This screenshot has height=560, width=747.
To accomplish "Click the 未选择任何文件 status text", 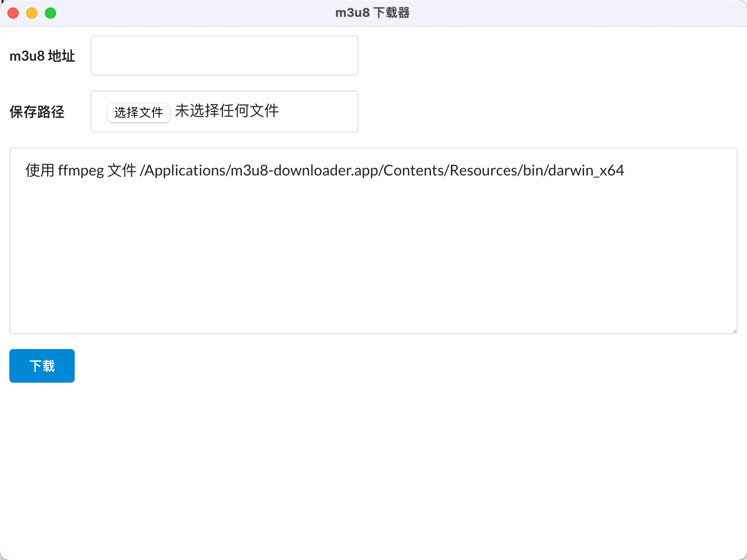I will point(227,111).
